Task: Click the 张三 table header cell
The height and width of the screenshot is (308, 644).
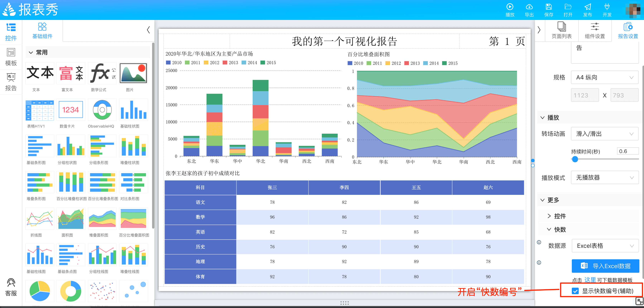Action: (x=272, y=188)
